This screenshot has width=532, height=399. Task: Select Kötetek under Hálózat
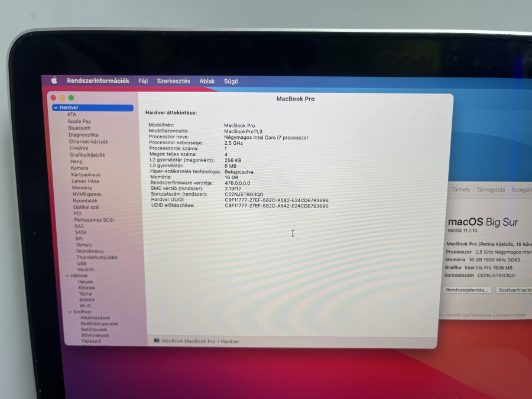[87, 288]
